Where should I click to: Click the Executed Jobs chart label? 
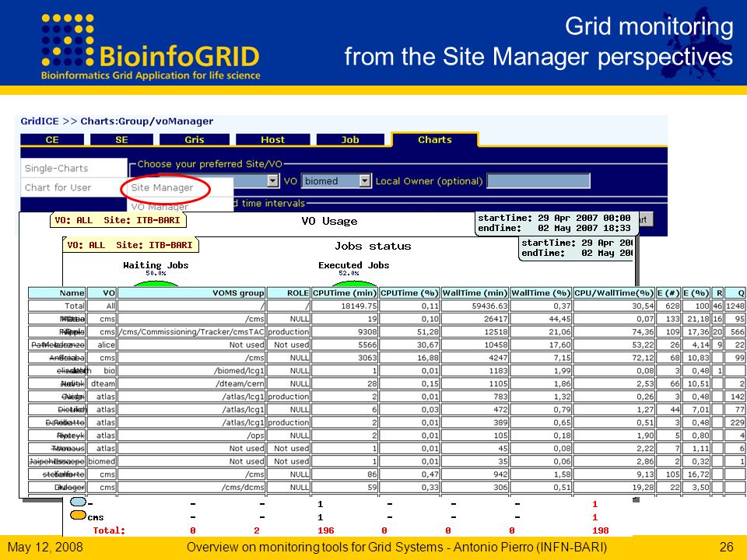353,265
